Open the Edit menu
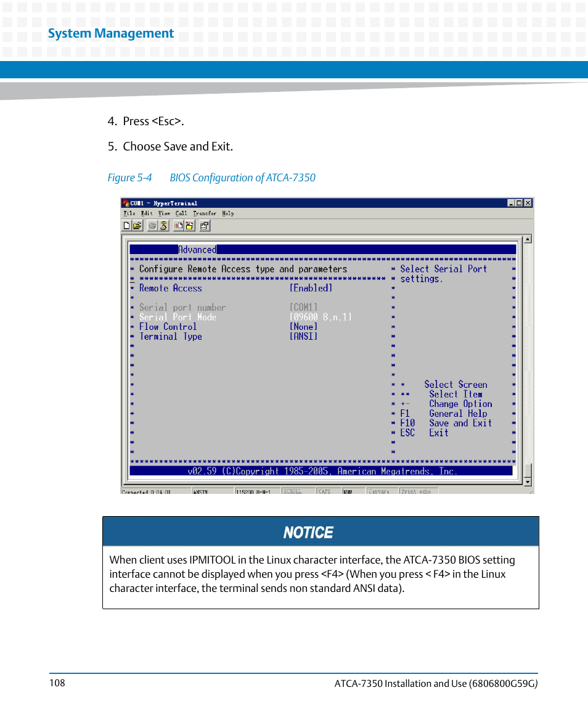The image size is (588, 706). coord(147,213)
